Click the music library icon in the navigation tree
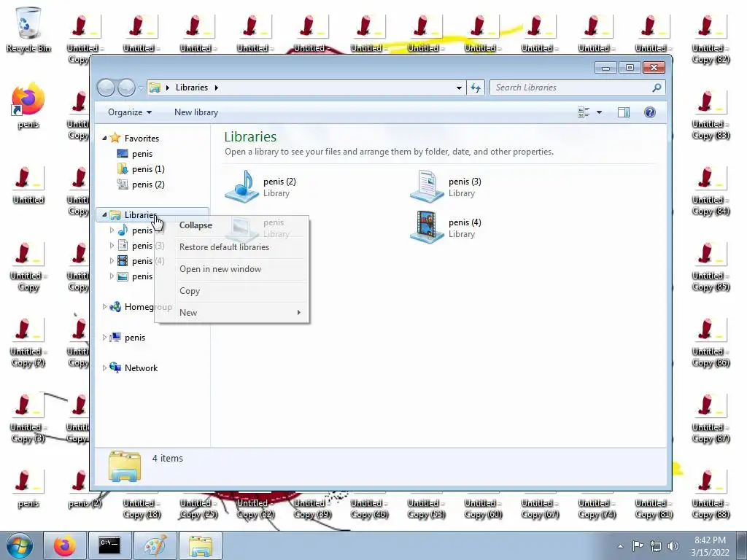The height and width of the screenshot is (560, 747). tap(123, 230)
